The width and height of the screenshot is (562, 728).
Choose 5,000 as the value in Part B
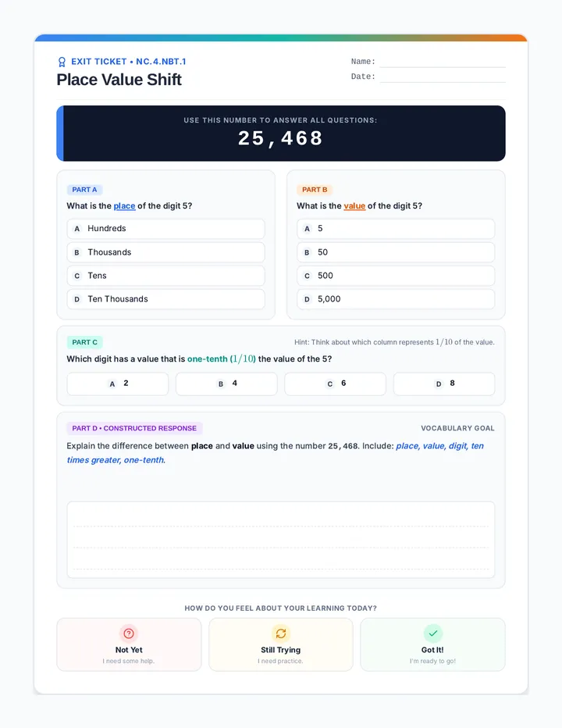[x=396, y=299]
